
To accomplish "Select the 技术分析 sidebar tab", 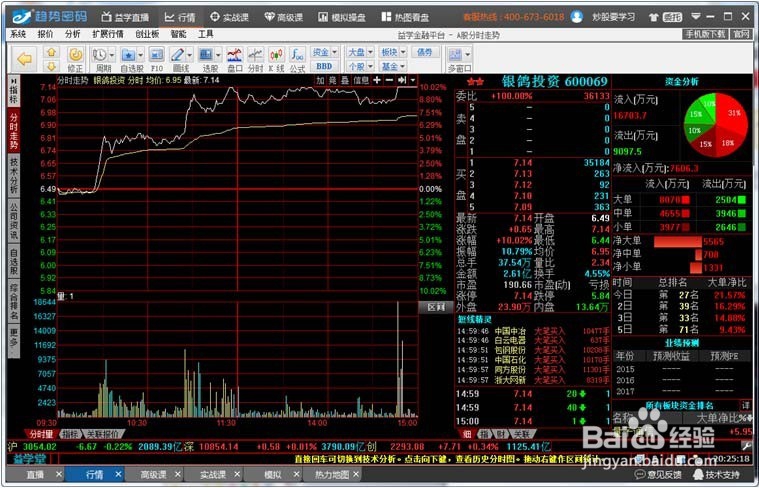I will tap(14, 175).
